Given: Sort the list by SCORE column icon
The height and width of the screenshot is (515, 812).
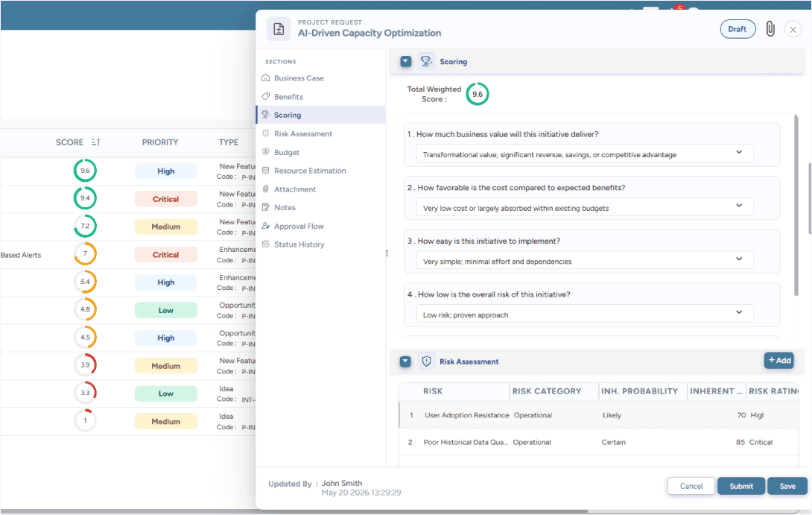Looking at the screenshot, I should 96,142.
